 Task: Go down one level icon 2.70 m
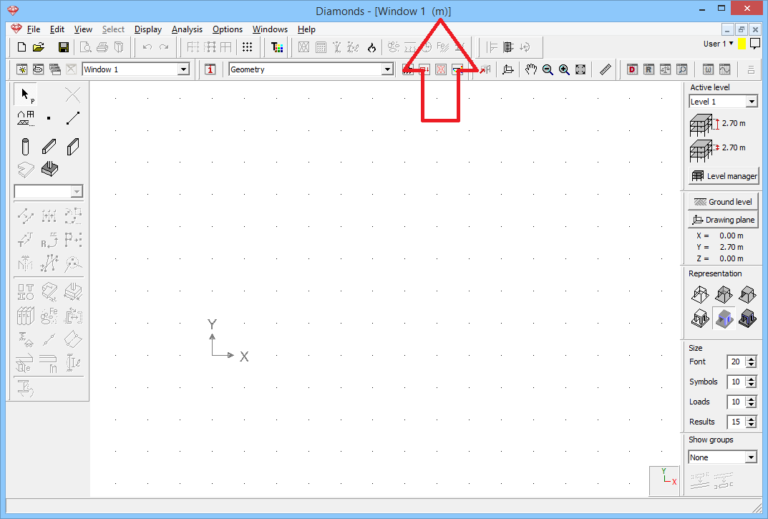(x=703, y=150)
